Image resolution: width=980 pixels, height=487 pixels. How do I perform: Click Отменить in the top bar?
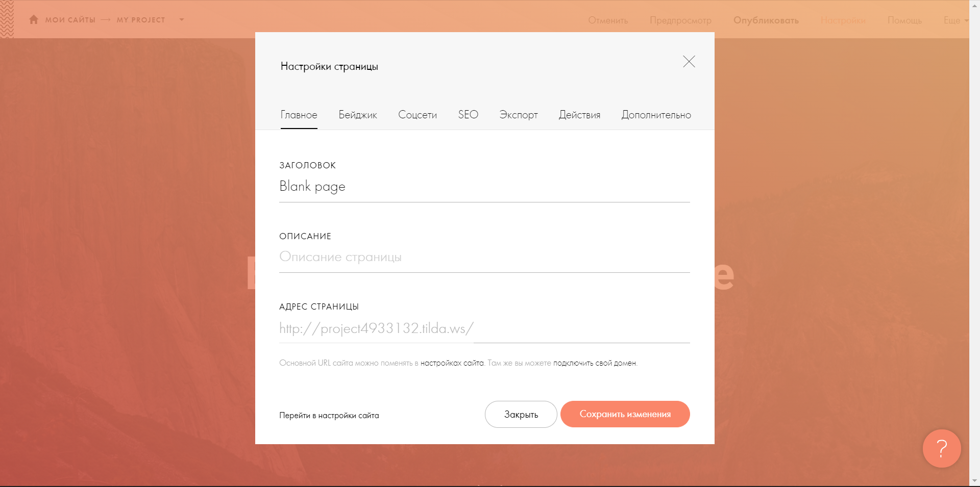point(608,20)
